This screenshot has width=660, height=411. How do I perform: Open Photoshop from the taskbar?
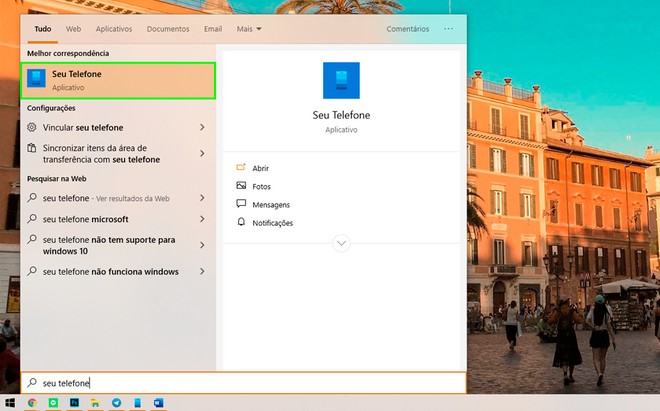pos(74,403)
